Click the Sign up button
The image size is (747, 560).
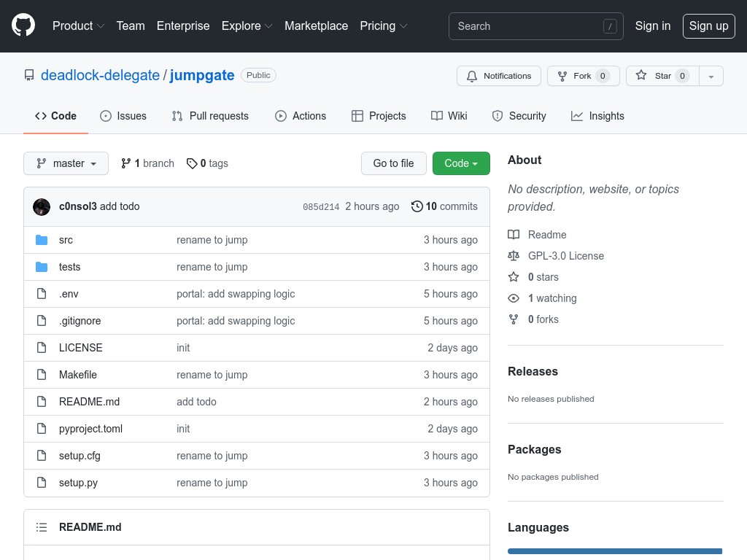(708, 26)
